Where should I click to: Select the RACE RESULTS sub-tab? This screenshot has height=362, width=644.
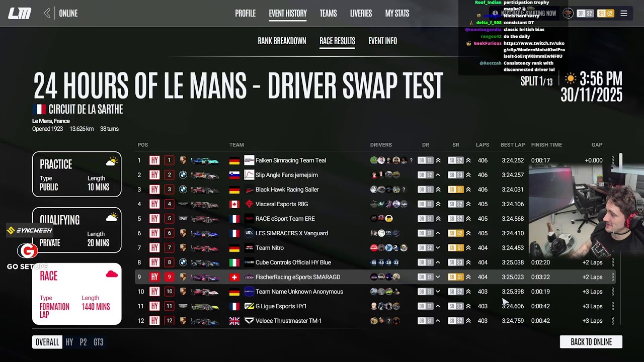click(x=337, y=41)
